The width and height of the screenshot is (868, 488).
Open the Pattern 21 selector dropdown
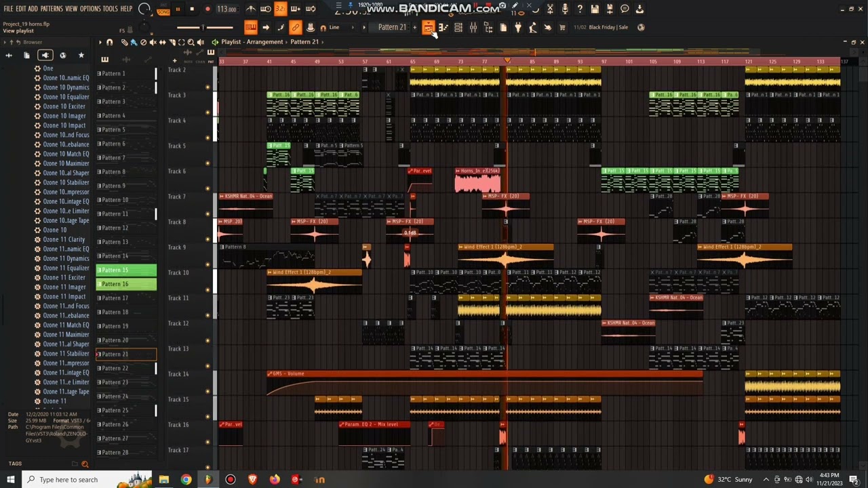[392, 27]
